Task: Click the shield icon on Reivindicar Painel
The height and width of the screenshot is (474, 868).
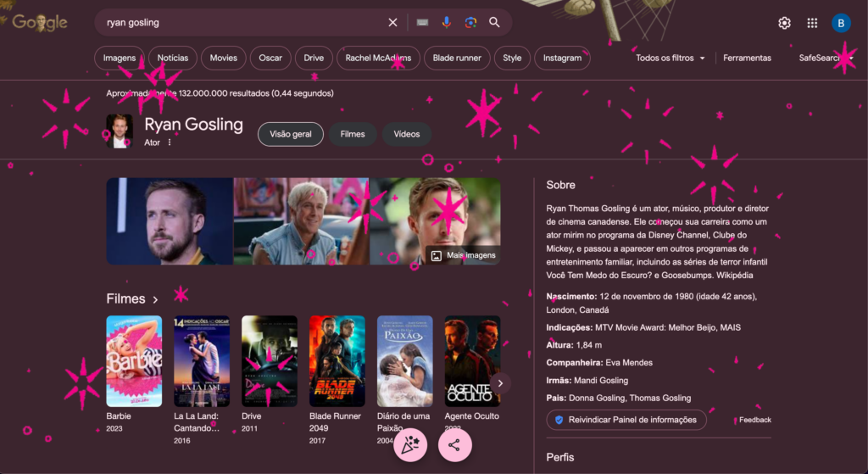Action: (x=559, y=420)
